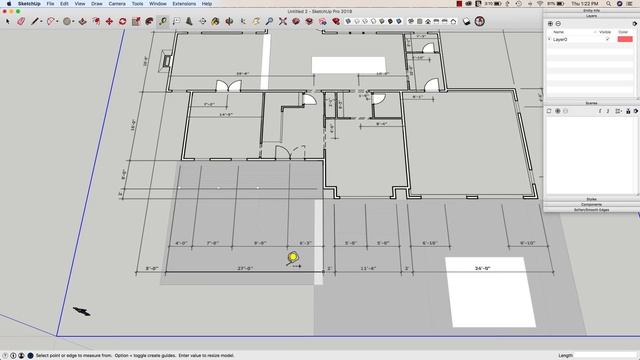
Task: Click the Add Scene icon in Scenes panel
Action: click(x=558, y=111)
